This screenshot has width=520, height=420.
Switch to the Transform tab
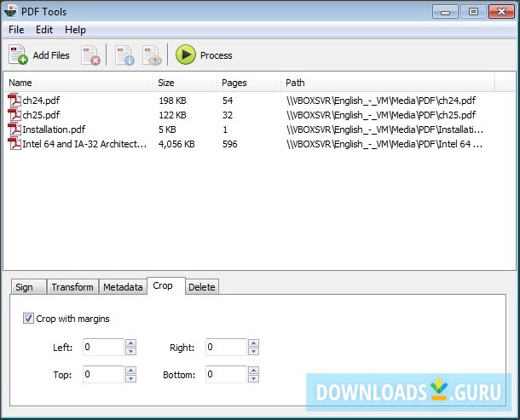(72, 287)
